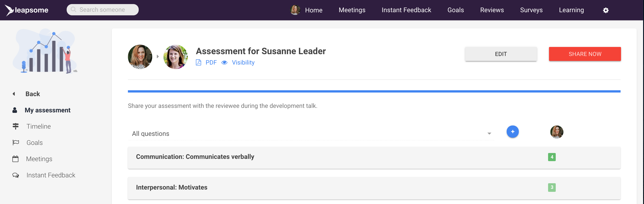
Task: Click the Timeline signpost icon
Action: click(16, 126)
